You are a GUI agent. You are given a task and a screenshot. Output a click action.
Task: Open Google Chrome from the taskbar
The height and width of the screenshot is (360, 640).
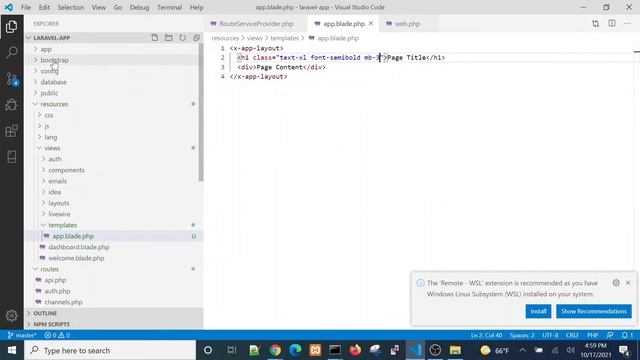click(275, 350)
